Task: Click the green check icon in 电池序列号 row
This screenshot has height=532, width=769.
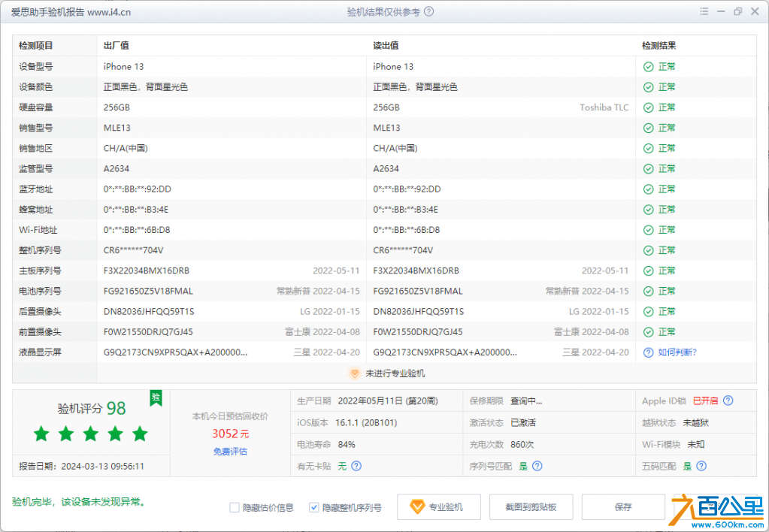Action: (x=649, y=292)
